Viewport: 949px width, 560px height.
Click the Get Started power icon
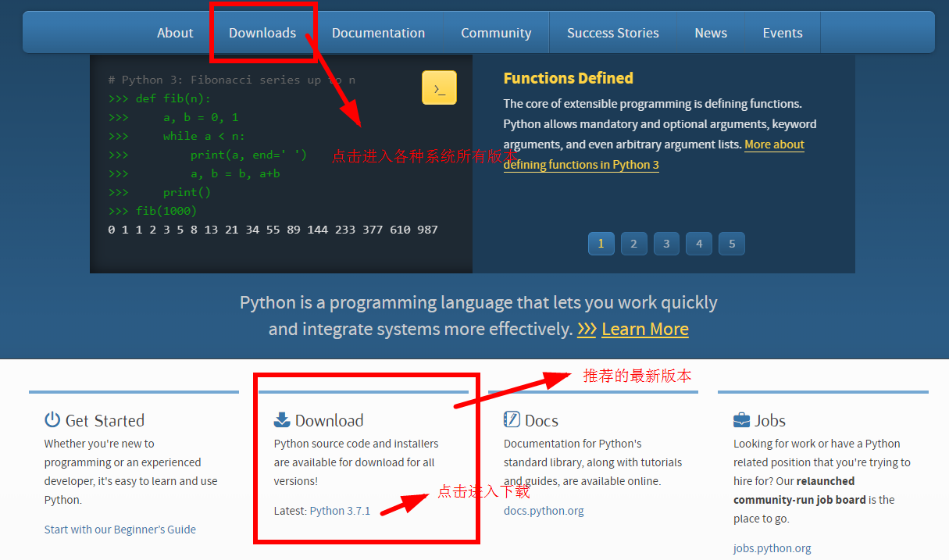coord(52,419)
